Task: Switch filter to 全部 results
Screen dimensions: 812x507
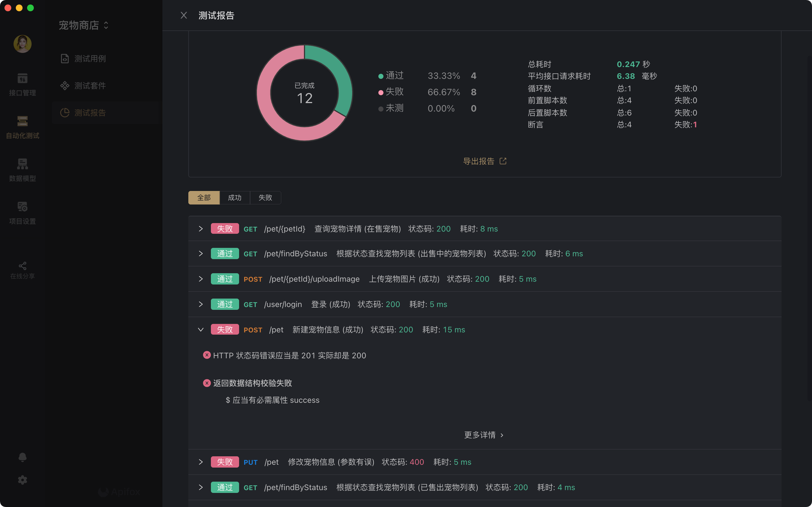Action: point(204,197)
